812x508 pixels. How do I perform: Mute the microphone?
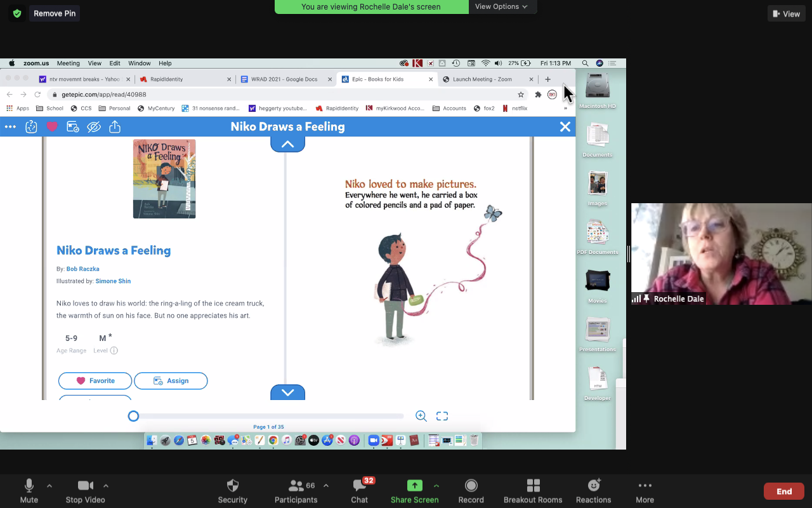[29, 486]
